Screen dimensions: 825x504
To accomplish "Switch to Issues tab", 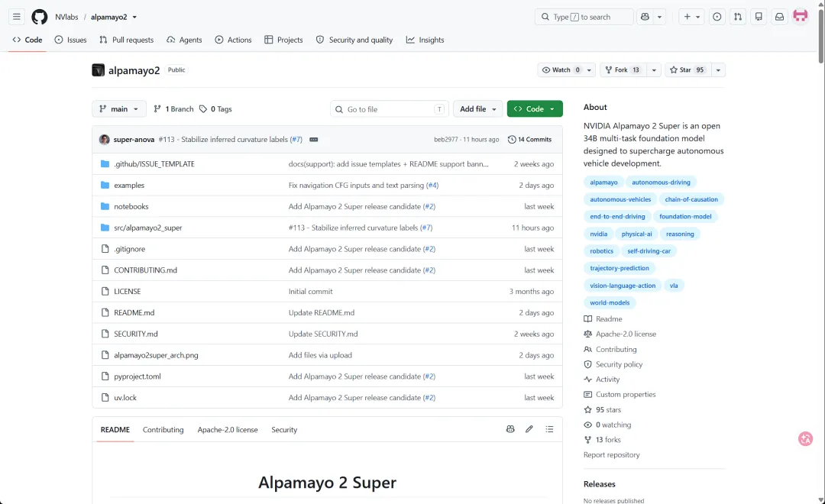I will [x=70, y=40].
